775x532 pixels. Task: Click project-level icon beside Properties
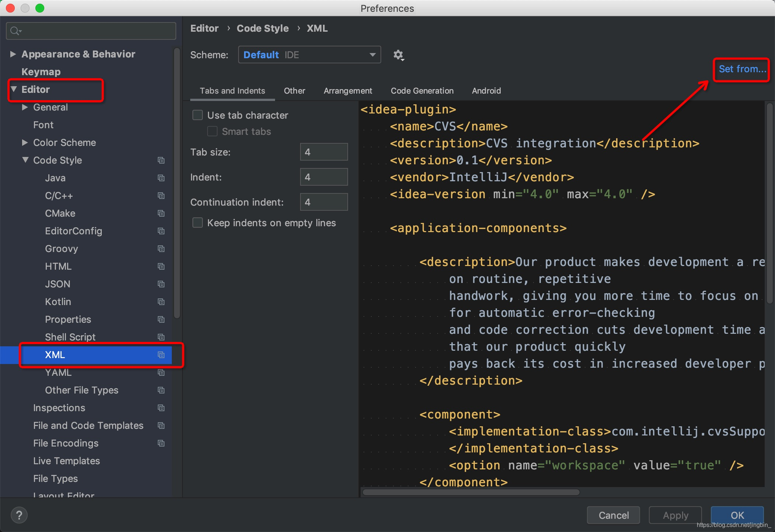click(x=161, y=319)
